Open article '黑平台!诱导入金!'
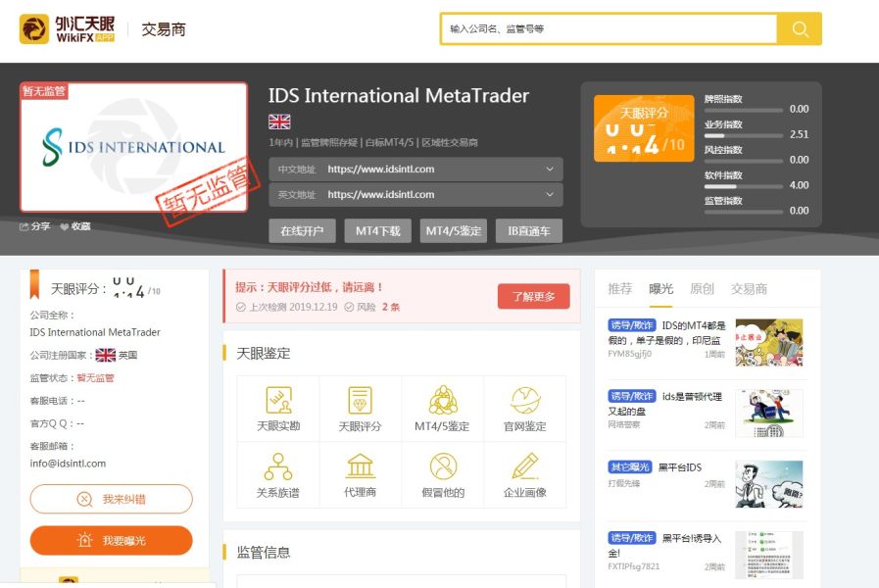879x588 pixels. click(x=664, y=546)
